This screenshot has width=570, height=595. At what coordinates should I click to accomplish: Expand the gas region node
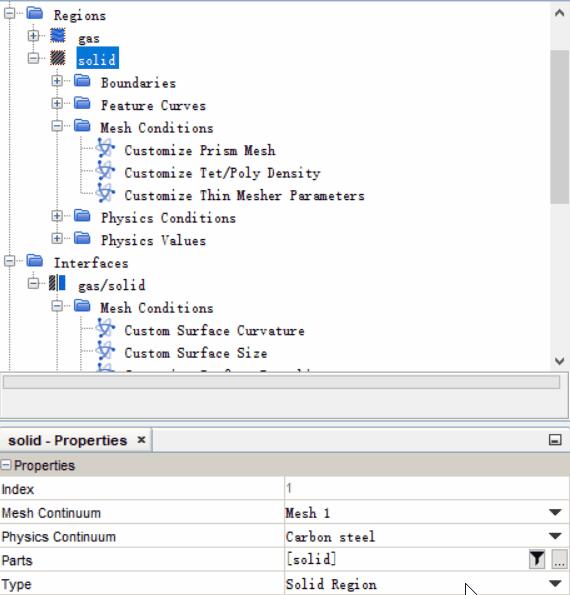coord(33,36)
